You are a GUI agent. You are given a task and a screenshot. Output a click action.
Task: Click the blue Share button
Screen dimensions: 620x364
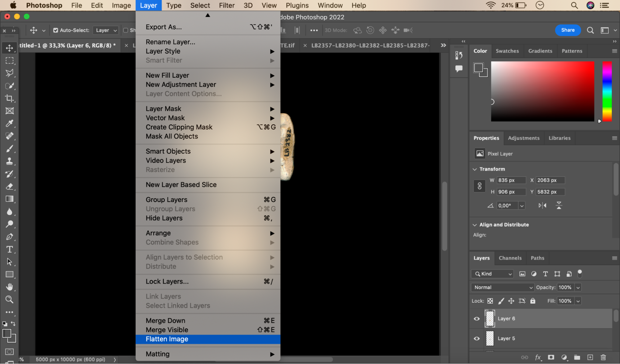click(x=568, y=30)
